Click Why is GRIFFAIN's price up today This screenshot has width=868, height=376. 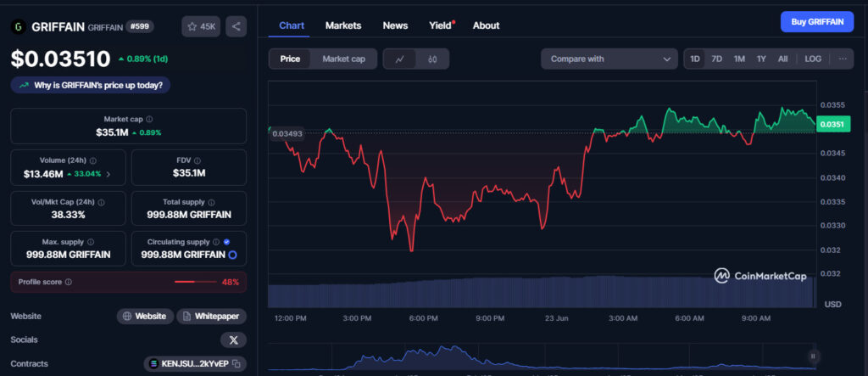[90, 86]
